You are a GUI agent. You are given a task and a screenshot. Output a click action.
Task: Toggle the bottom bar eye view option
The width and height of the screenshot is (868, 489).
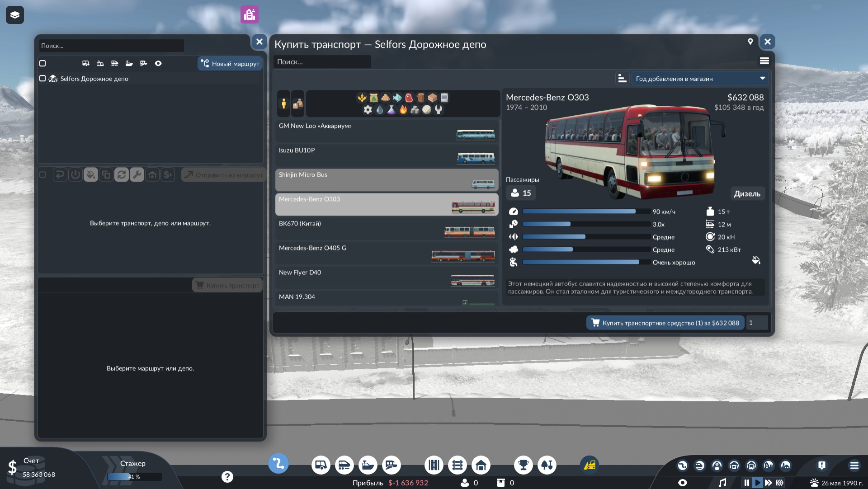[x=683, y=483]
